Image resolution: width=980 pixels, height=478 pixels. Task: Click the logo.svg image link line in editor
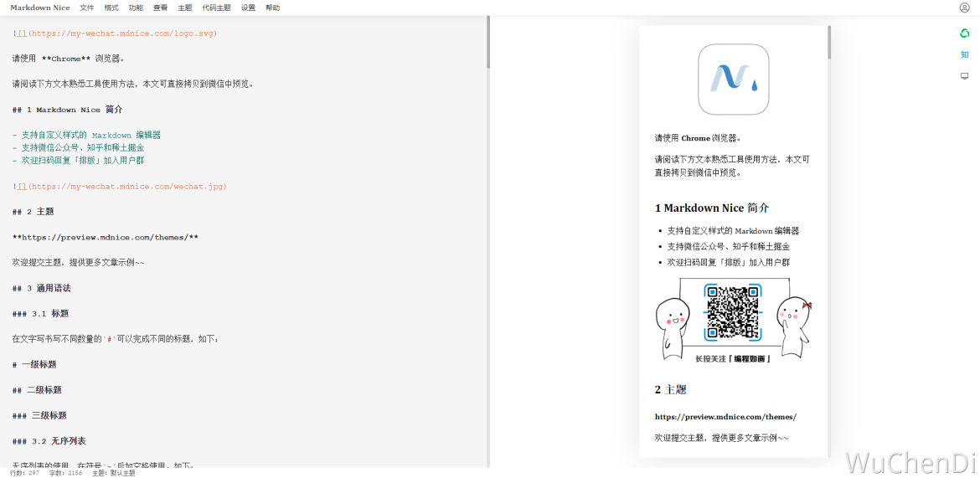(115, 33)
